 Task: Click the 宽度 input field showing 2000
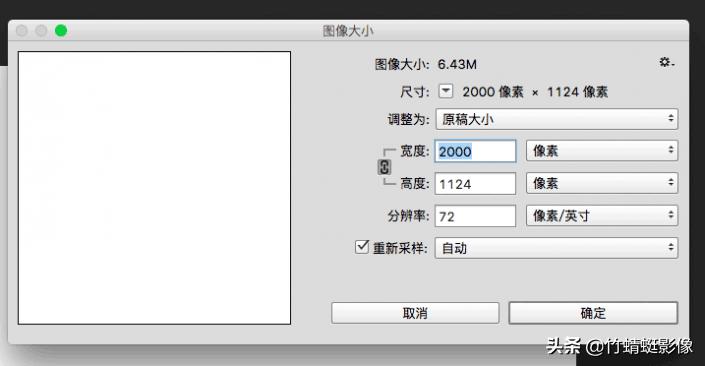(475, 151)
